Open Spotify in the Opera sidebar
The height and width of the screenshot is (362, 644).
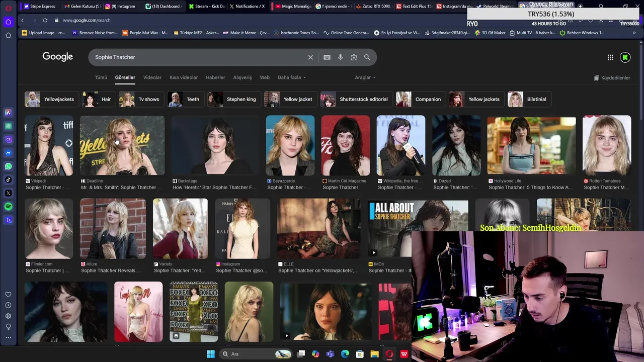point(8,207)
